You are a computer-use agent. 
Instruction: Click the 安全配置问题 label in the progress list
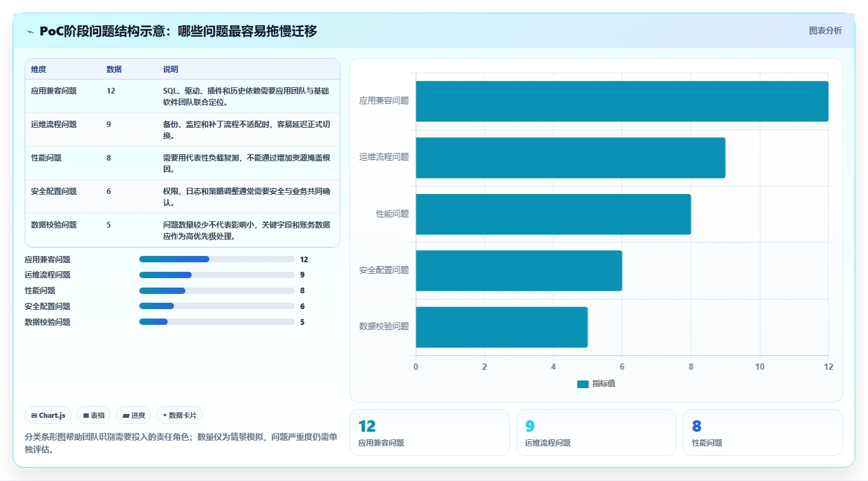pos(47,307)
